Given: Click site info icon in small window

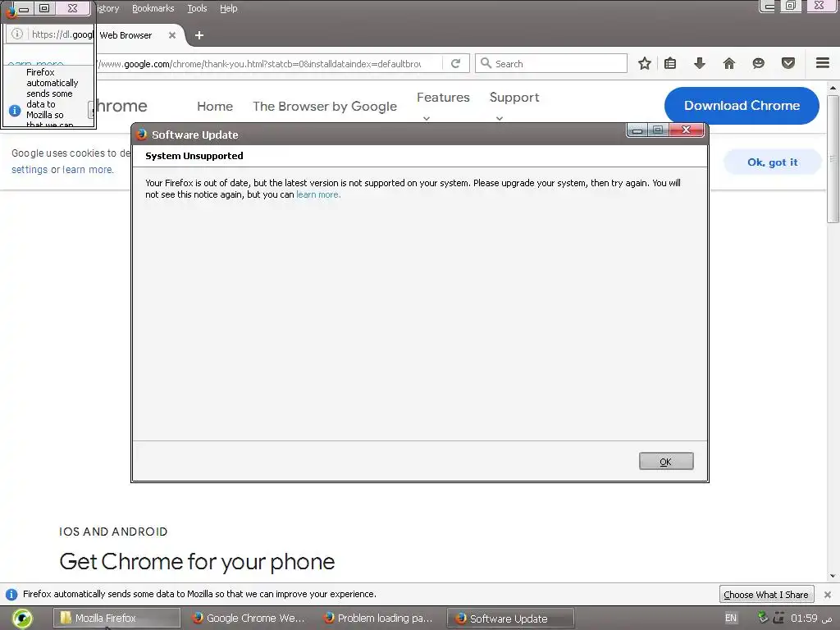Looking at the screenshot, I should point(17,34).
